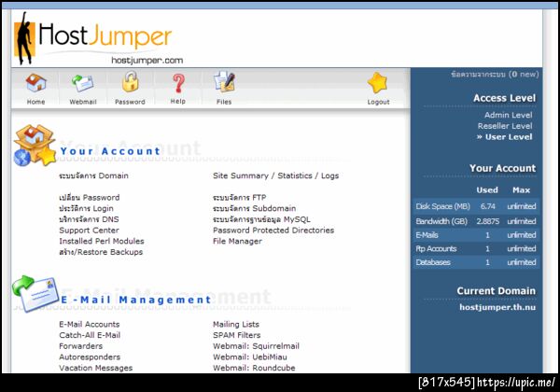
Task: Open Catch-All E-Mail settings
Action: point(90,335)
